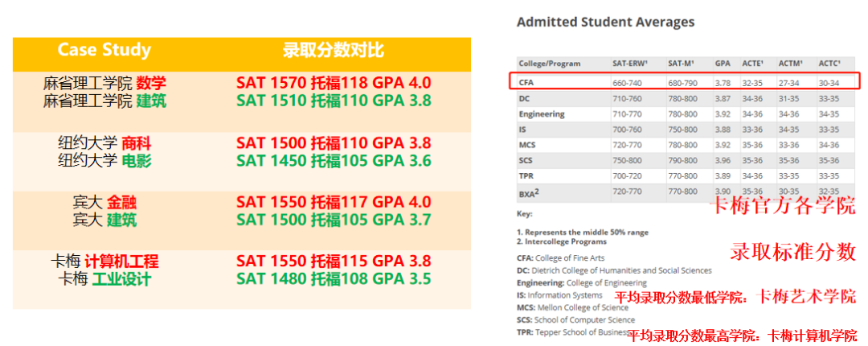This screenshot has height=346, width=868.
Task: Select the 'SCS' row in the table
Action: 686,161
